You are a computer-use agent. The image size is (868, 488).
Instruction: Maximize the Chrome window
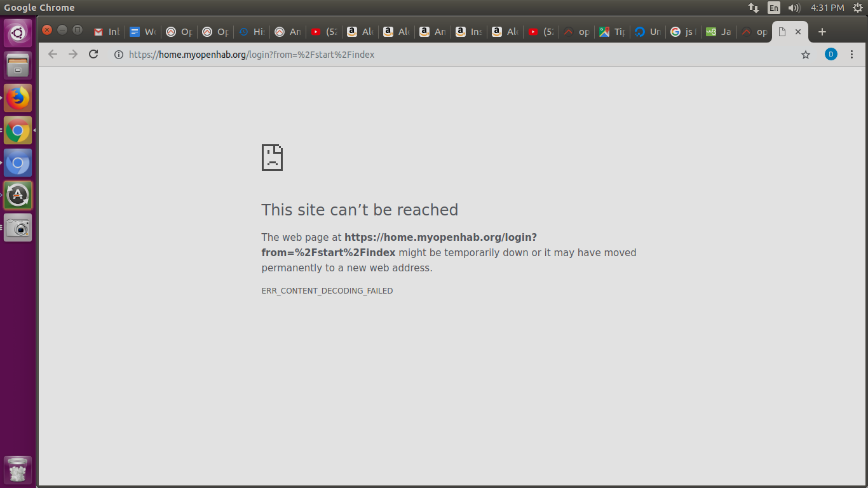click(78, 30)
